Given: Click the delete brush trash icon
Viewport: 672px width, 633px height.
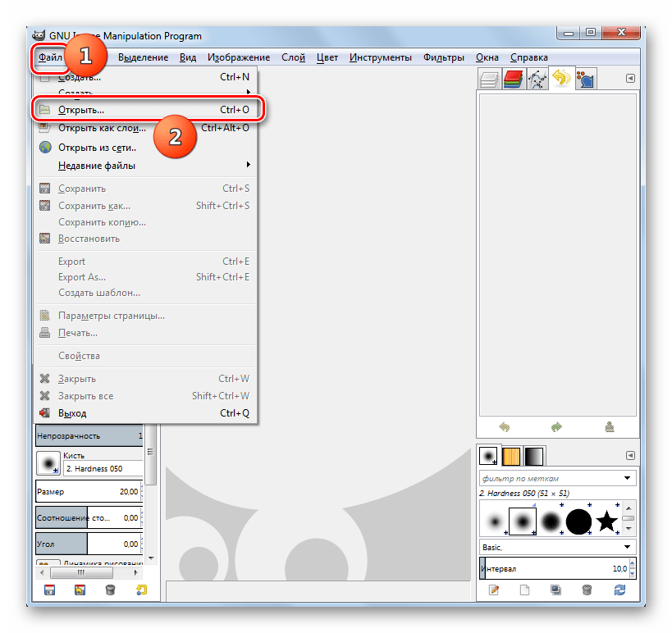Looking at the screenshot, I should (587, 590).
